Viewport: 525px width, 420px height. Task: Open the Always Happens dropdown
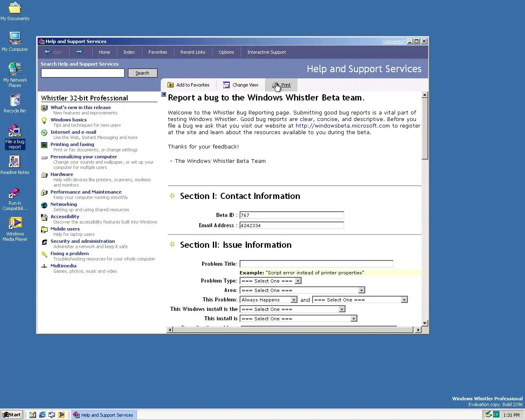pyautogui.click(x=268, y=300)
